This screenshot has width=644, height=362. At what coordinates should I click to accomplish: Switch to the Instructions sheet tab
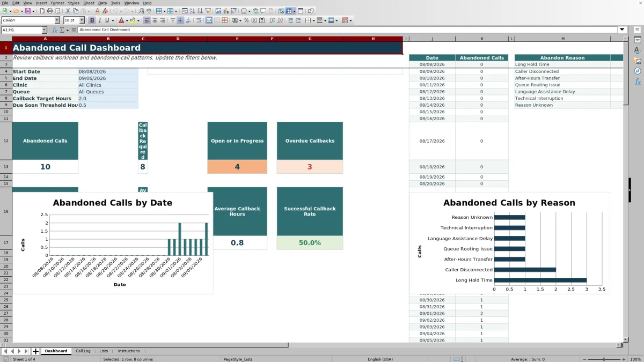pos(129,351)
